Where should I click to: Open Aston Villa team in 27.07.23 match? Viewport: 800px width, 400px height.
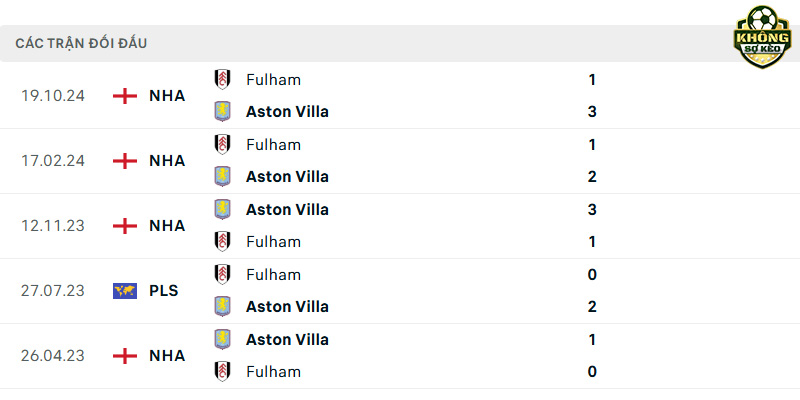coord(287,307)
